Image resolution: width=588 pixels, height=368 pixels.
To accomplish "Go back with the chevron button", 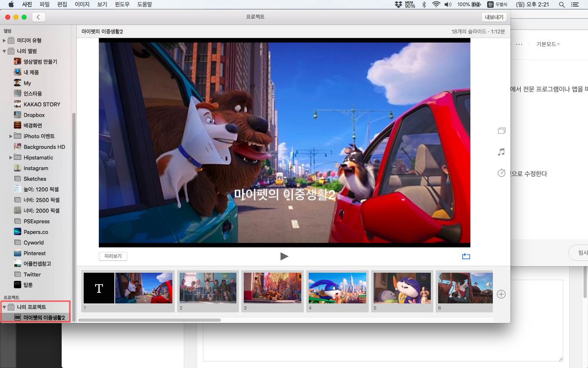I will [x=38, y=17].
